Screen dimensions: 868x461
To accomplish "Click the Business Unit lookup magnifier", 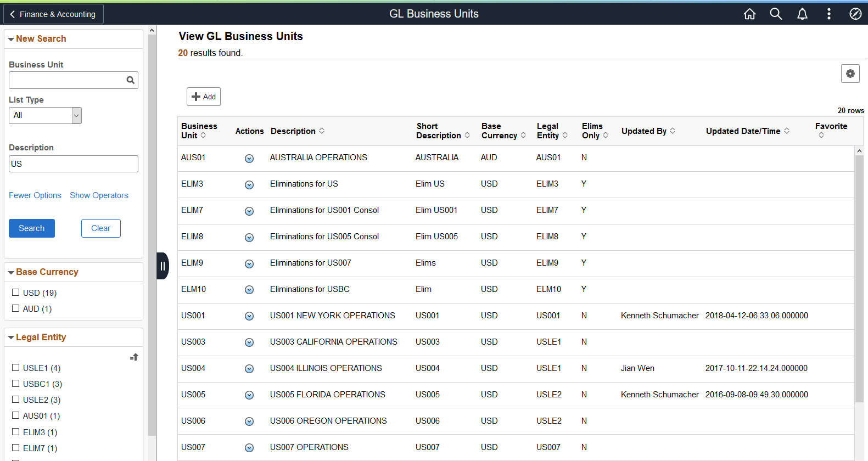I will pyautogui.click(x=131, y=80).
